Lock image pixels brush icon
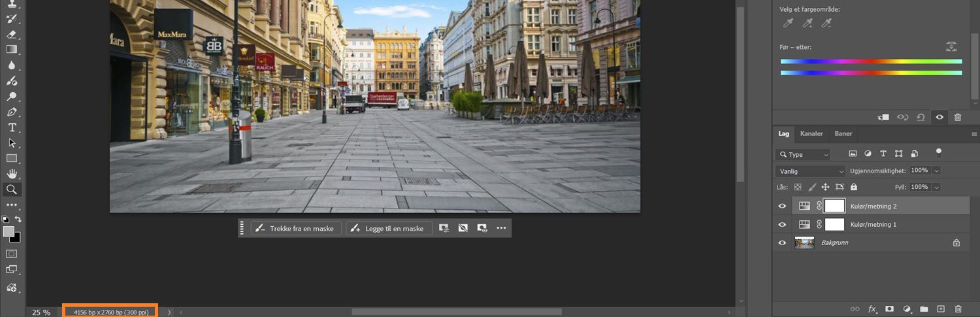Viewport: 980px width, 317px height. 811,187
